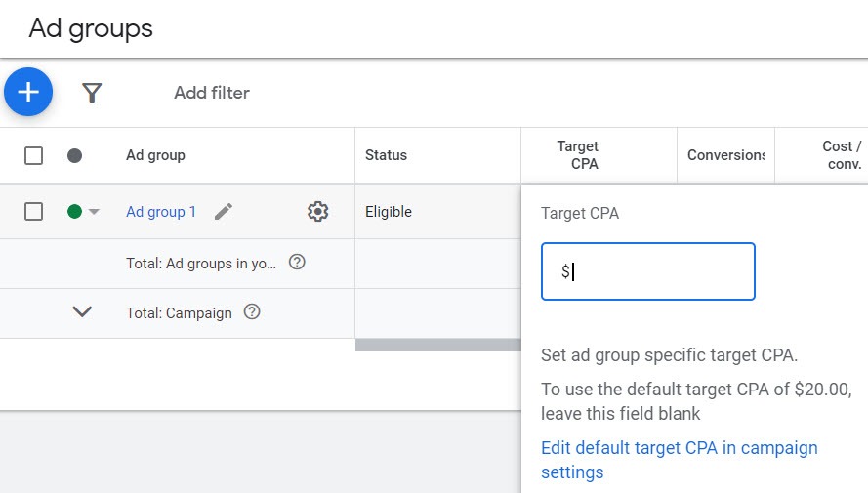Sort by the Status column header
This screenshot has width=868, height=493.
[386, 155]
